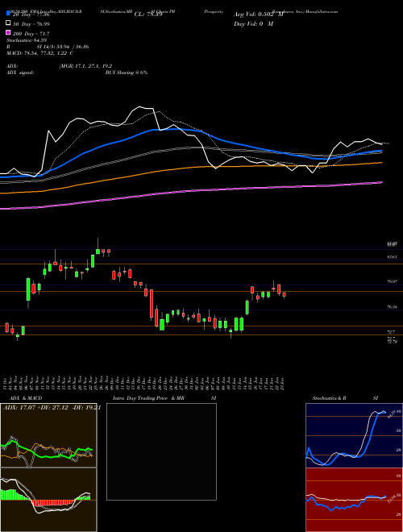403x532 pixels.
Task: Open the blue Stochastics chart panel
Action: [354, 435]
